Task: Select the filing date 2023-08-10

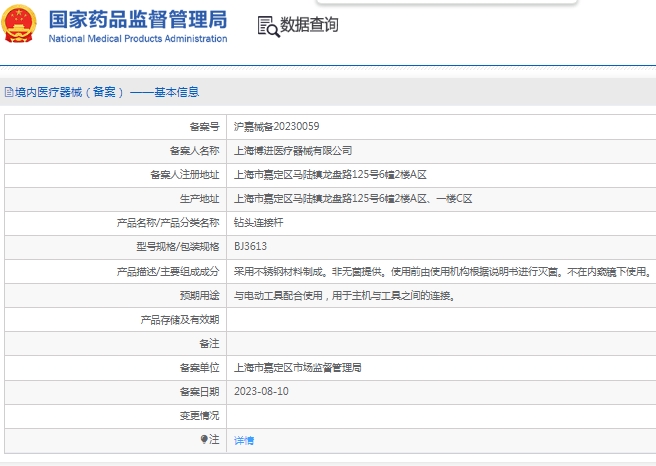Action: pyautogui.click(x=261, y=392)
